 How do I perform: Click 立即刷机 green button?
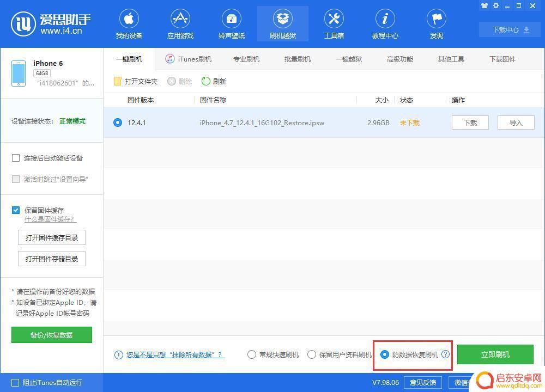(495, 354)
